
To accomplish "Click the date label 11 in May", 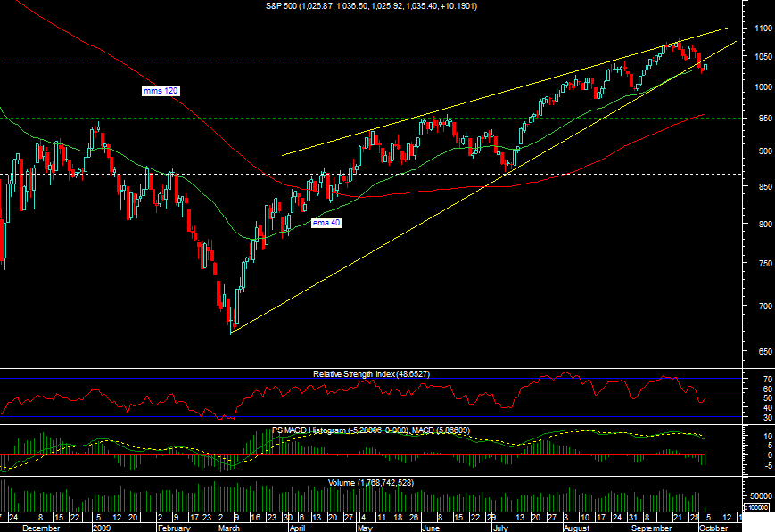I will tap(381, 517).
